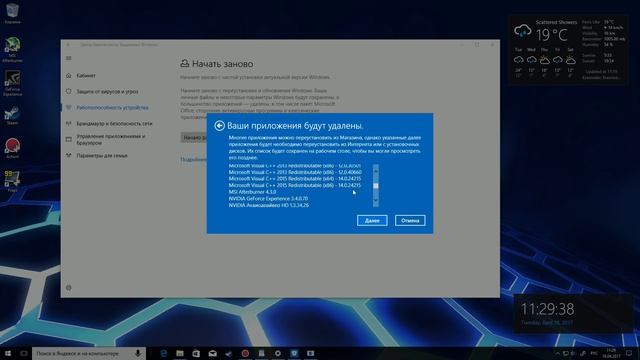Open the Fraps desktop icon

pyautogui.click(x=12, y=181)
